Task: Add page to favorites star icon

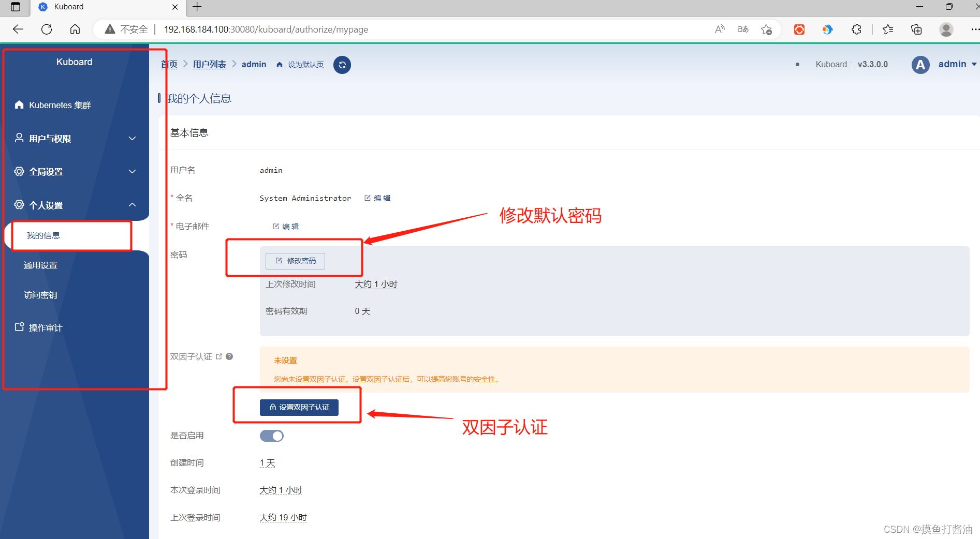Action: pyautogui.click(x=767, y=29)
